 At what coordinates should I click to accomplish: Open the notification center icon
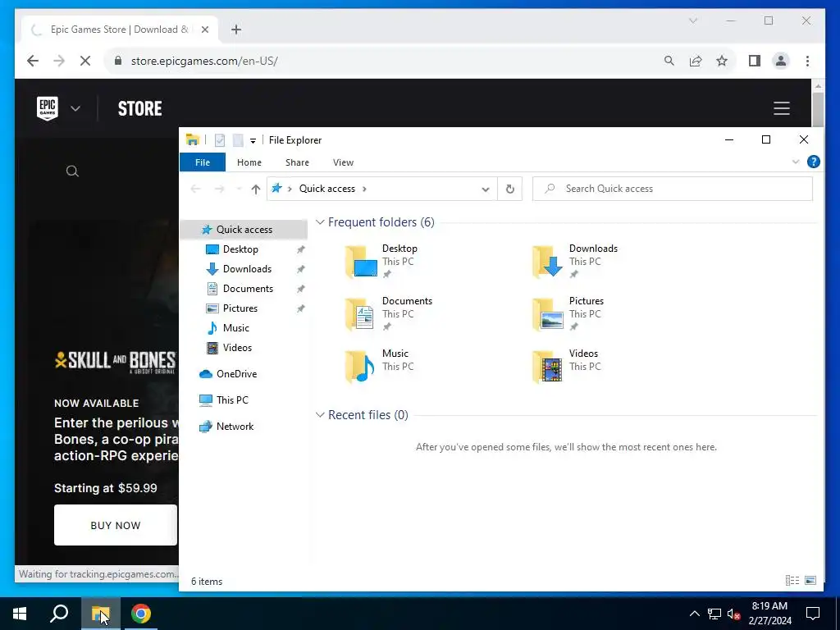coord(813,614)
